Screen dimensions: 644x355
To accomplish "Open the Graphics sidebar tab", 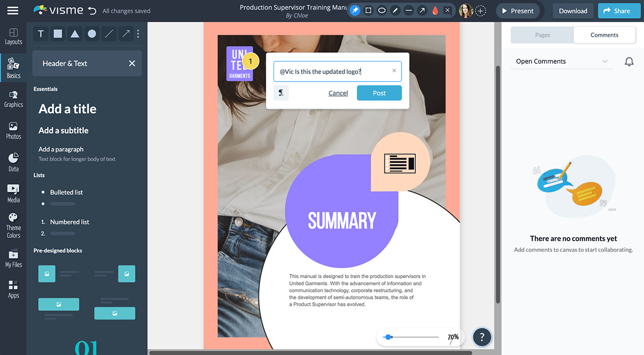I will (13, 99).
